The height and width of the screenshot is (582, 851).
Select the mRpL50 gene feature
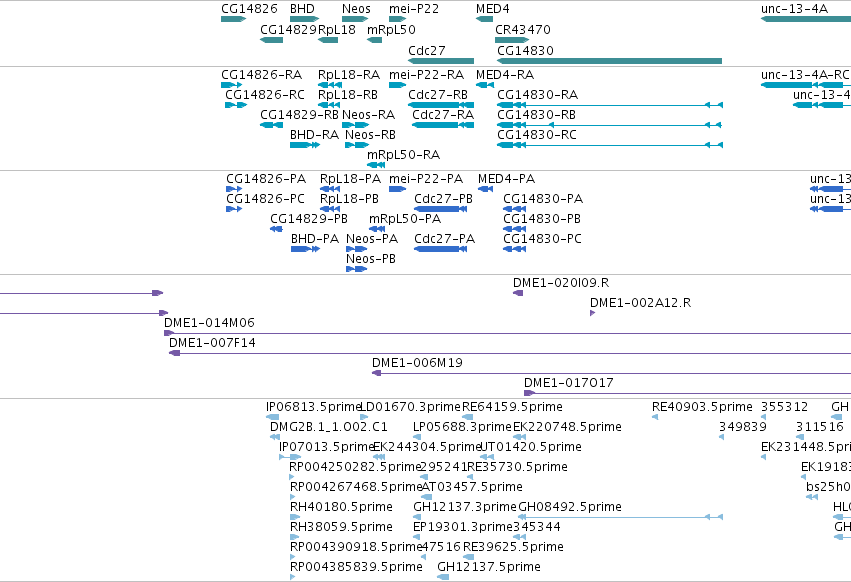[374, 40]
